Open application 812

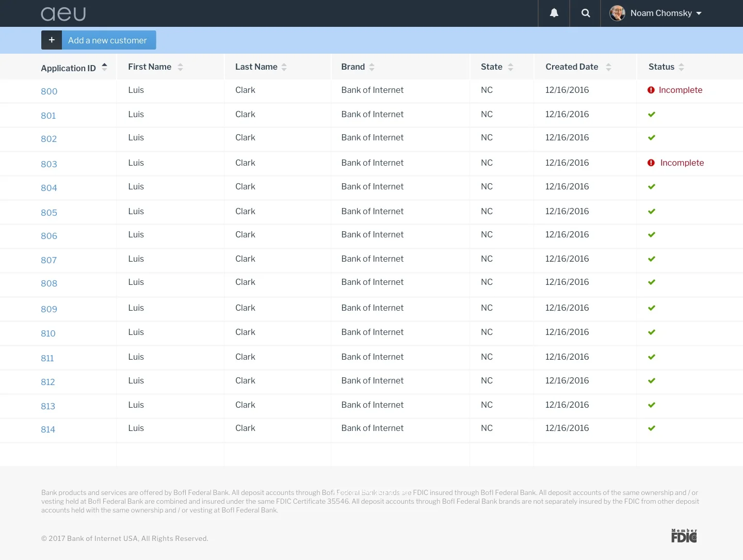(x=48, y=382)
